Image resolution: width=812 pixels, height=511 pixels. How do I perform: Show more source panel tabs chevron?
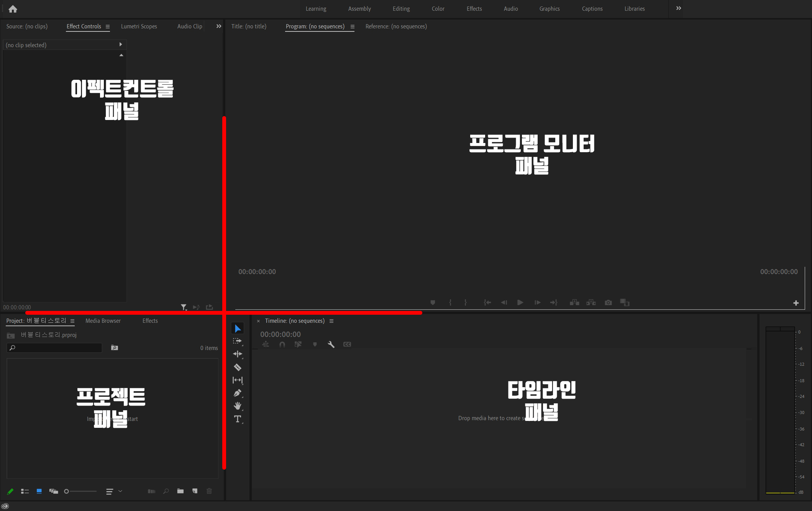coord(219,26)
